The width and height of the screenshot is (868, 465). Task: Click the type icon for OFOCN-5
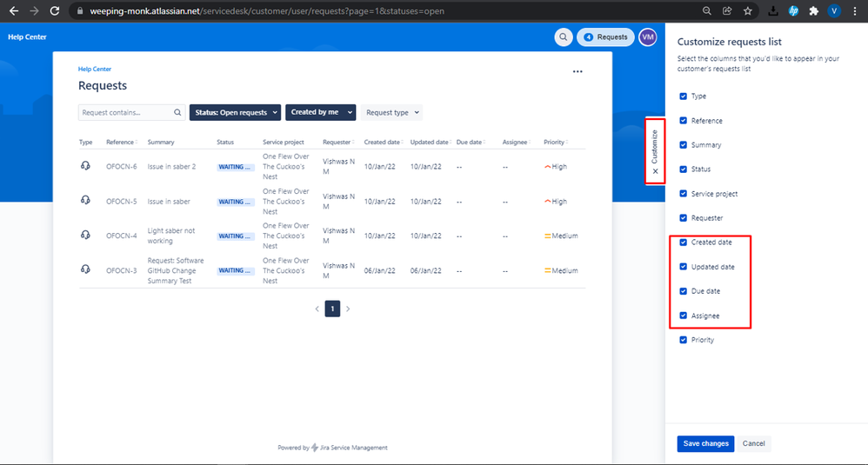(85, 200)
